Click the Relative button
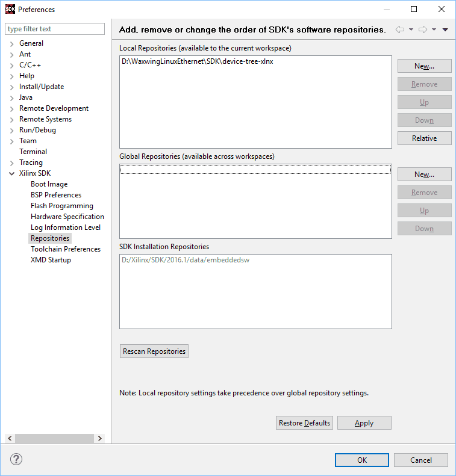The height and width of the screenshot is (476, 456). (424, 138)
